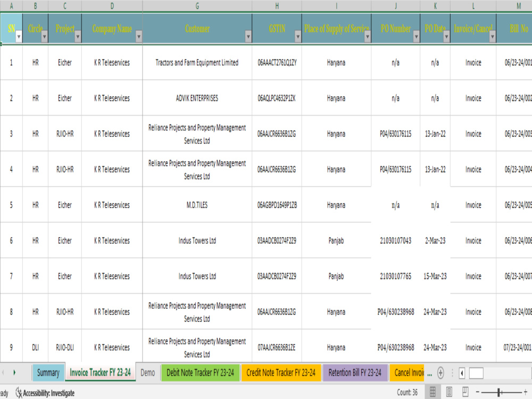This screenshot has width=532, height=399.
Task: Open the Cancel Invoice sheet tab
Action: [x=407, y=372]
